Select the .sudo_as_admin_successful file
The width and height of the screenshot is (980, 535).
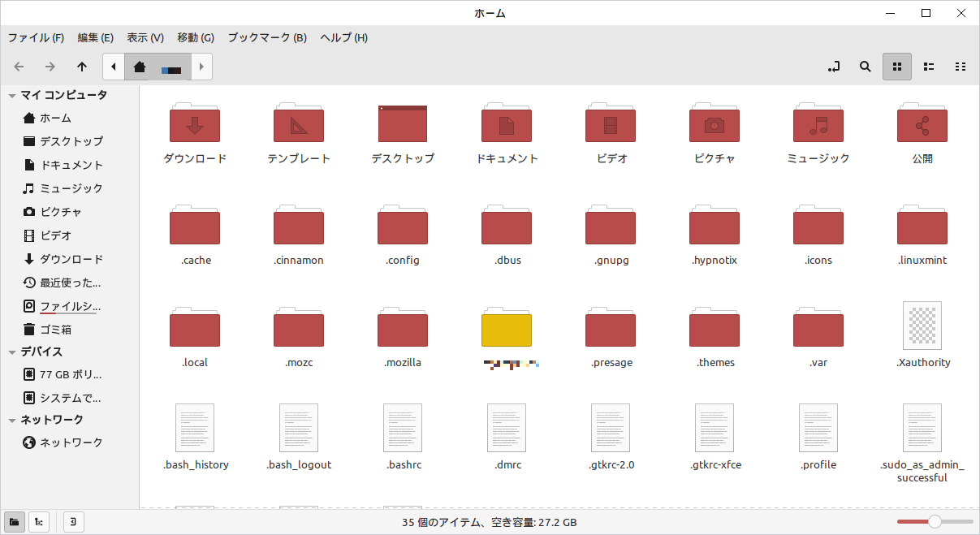tap(922, 428)
